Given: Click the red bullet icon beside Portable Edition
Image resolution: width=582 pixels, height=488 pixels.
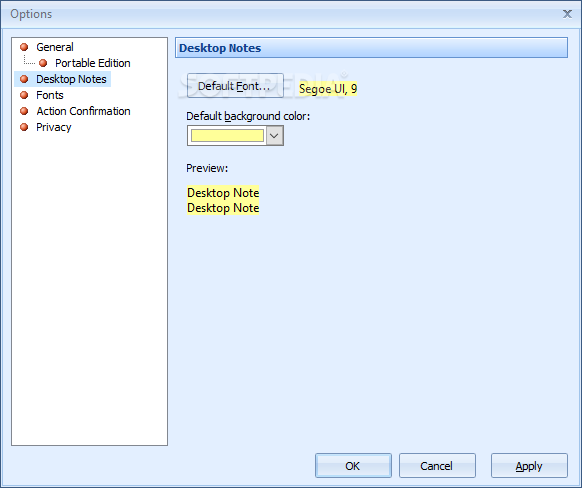Looking at the screenshot, I should tap(43, 63).
